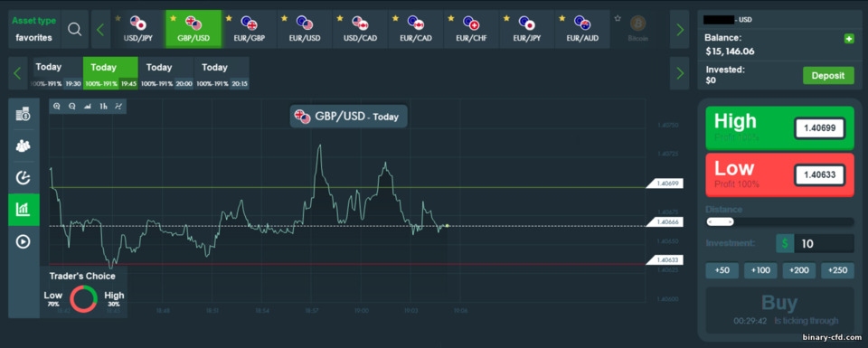Click the green plus next to Balance
868x348 pixels.
pyautogui.click(x=849, y=38)
